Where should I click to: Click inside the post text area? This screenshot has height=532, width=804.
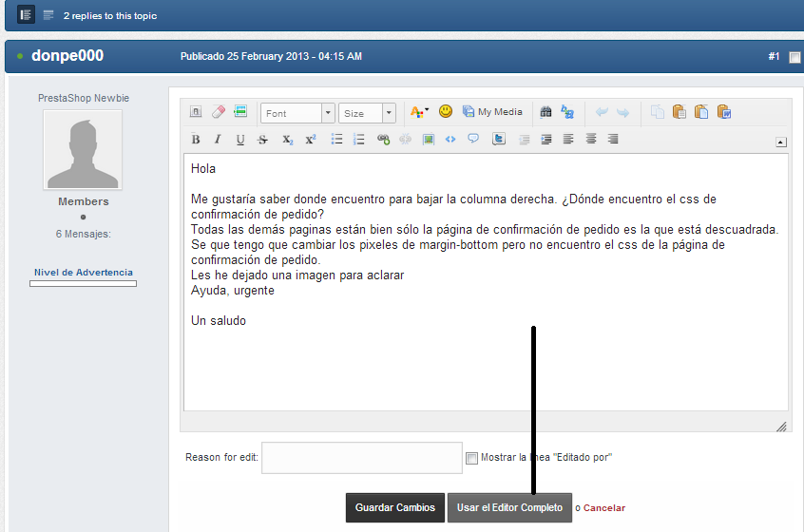[486, 282]
